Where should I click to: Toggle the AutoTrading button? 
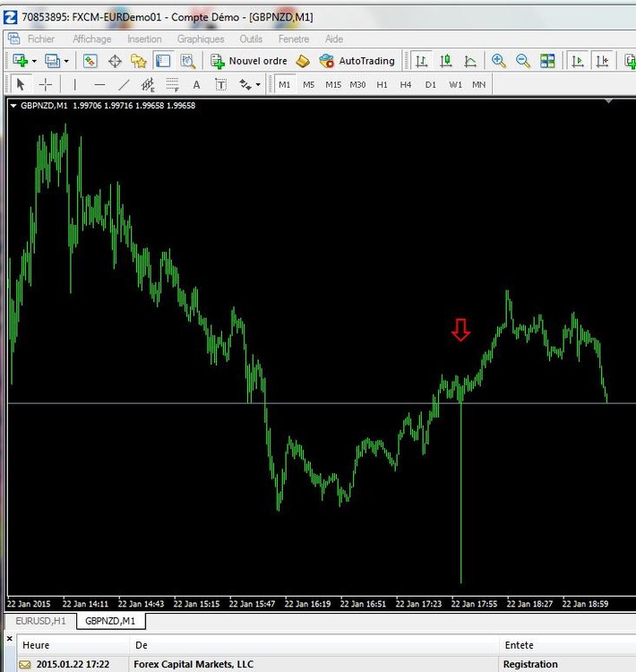(357, 61)
